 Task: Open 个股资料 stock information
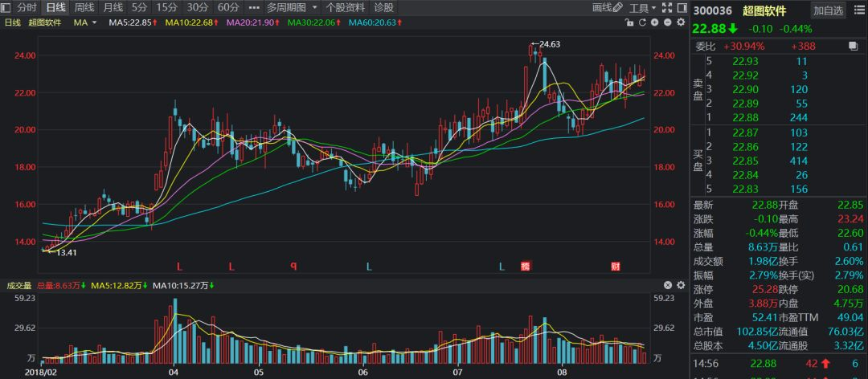346,8
